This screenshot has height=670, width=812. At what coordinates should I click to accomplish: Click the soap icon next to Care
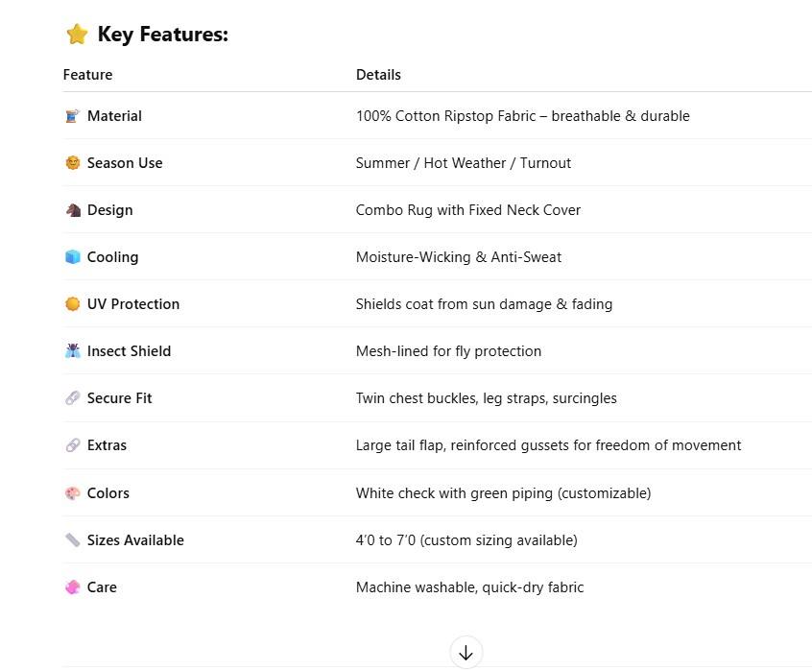point(72,587)
